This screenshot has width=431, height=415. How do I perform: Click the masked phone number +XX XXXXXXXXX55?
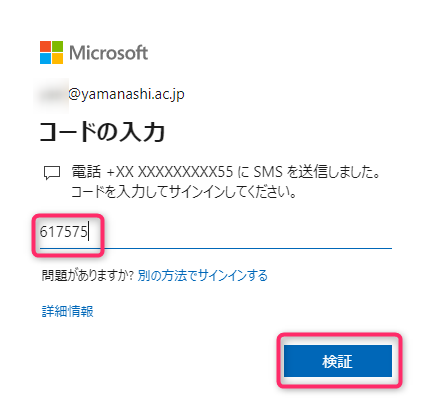pos(170,172)
